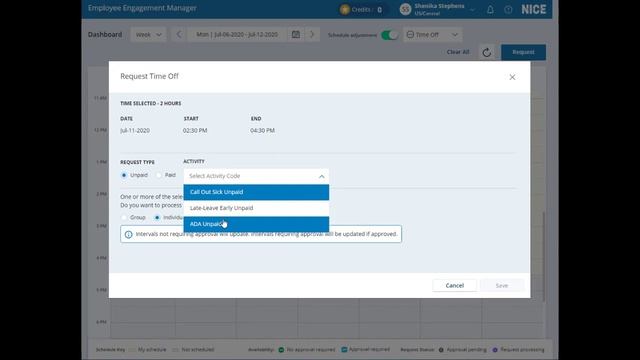Click the info icon in approval notice

129,234
